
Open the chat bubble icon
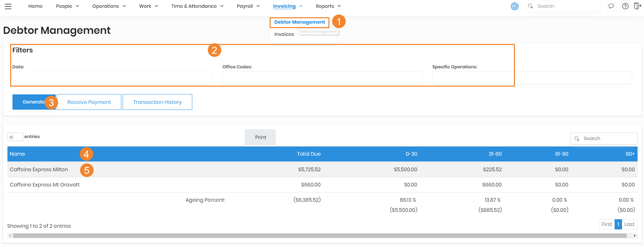(611, 6)
